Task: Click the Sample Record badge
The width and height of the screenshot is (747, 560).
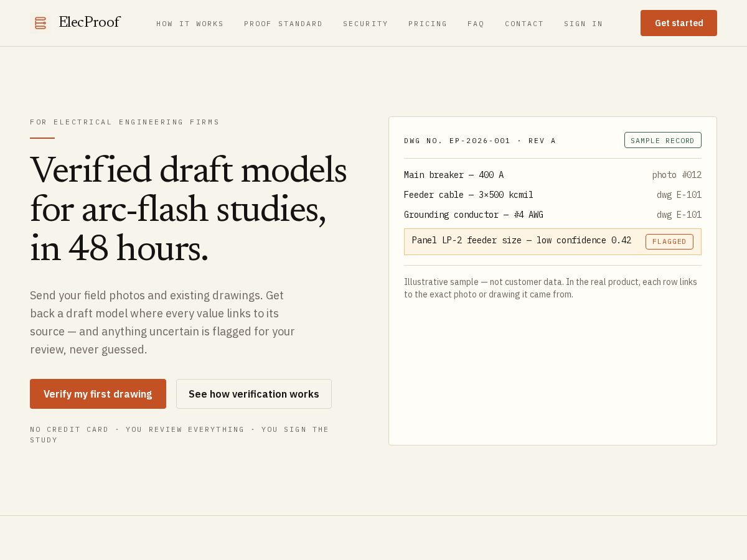Action: (662, 140)
